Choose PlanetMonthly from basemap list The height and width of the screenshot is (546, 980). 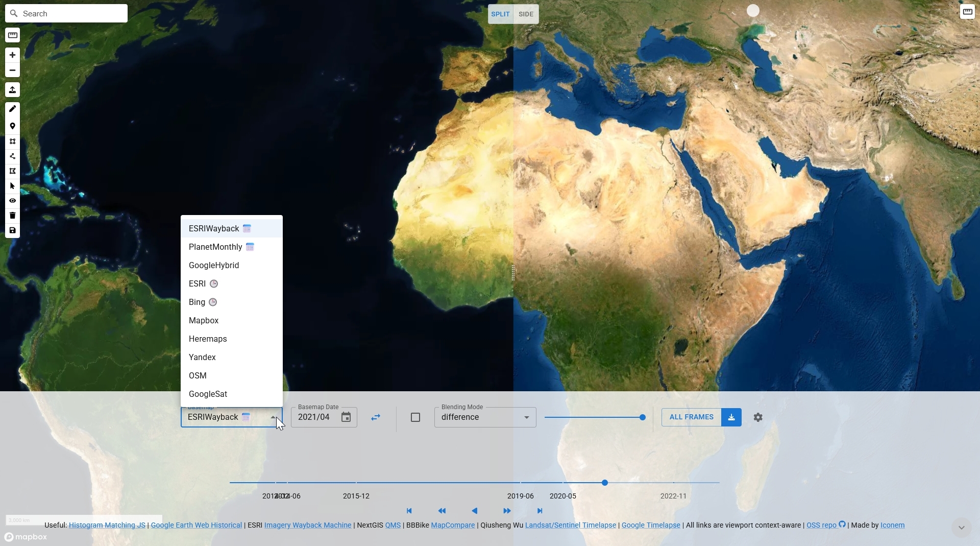[232, 247]
